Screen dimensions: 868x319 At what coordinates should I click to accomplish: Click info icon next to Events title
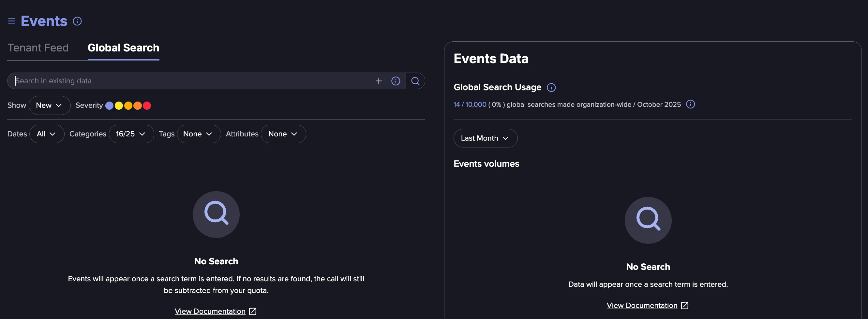pos(77,21)
